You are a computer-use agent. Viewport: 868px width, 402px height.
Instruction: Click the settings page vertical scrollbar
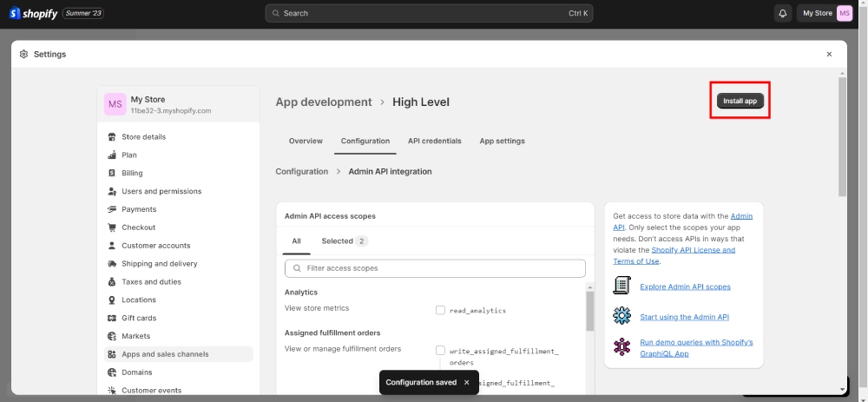(842, 137)
